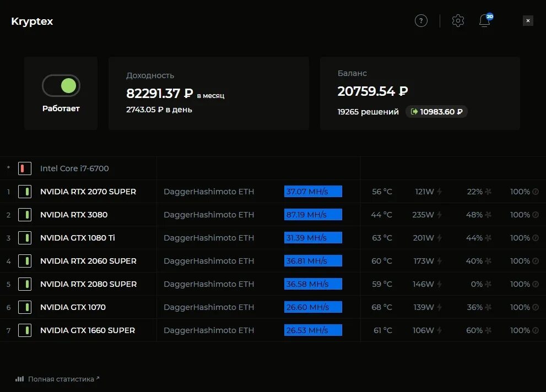Click fan icon next to 48%

[488, 215]
